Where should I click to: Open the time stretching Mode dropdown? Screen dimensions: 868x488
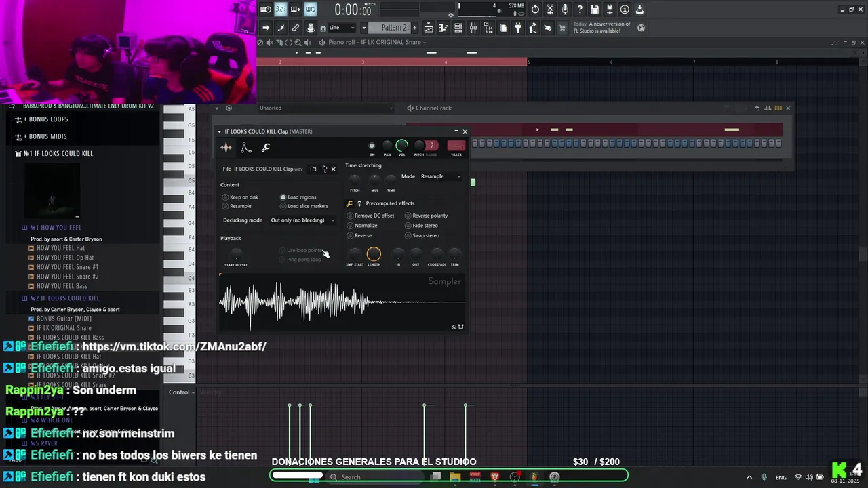441,176
